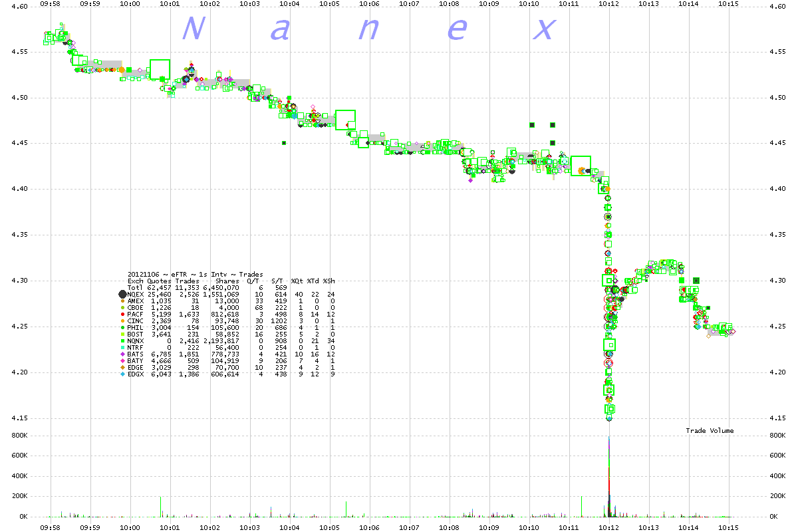Screen dimensions: 798x532
Task: Click NQNX shares value '2,193,817'
Action: [x=222, y=340]
